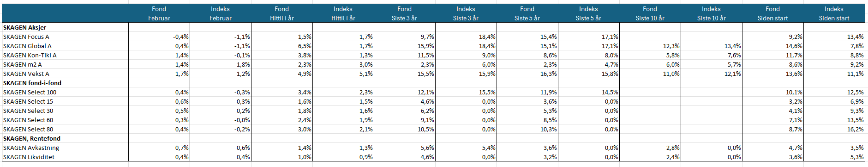Select the SKAGEN fond-i-fond heading cell

click(x=65, y=83)
